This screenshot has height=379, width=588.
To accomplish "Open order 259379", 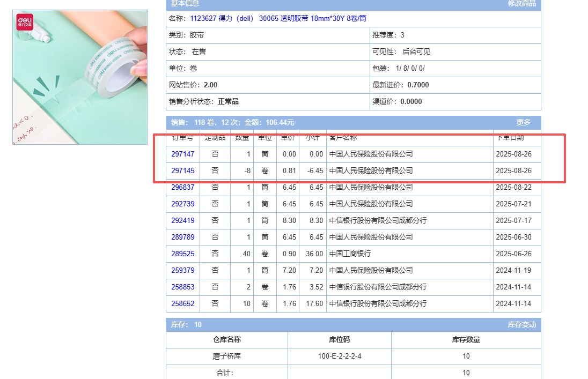I will click(x=183, y=270).
